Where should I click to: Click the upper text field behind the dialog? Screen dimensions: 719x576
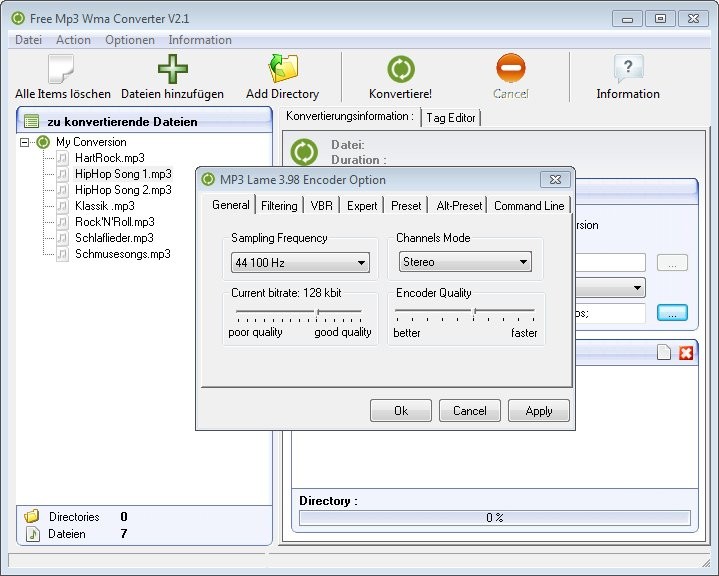610,263
